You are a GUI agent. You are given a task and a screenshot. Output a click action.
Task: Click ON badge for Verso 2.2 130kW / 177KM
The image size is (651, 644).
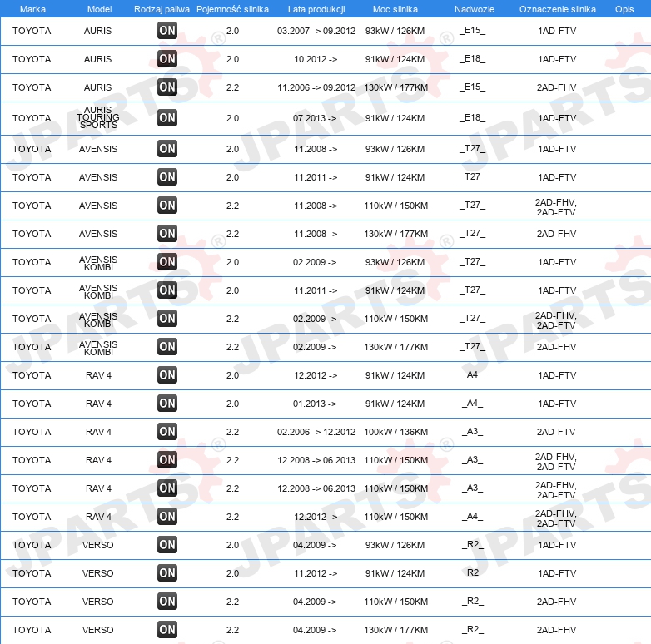[x=167, y=630]
